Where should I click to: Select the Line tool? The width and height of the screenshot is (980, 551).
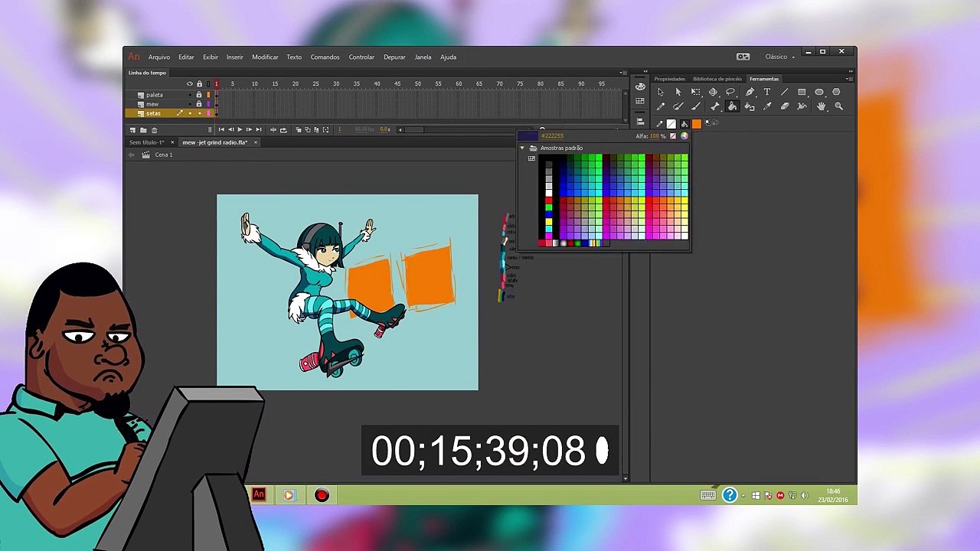click(x=784, y=92)
